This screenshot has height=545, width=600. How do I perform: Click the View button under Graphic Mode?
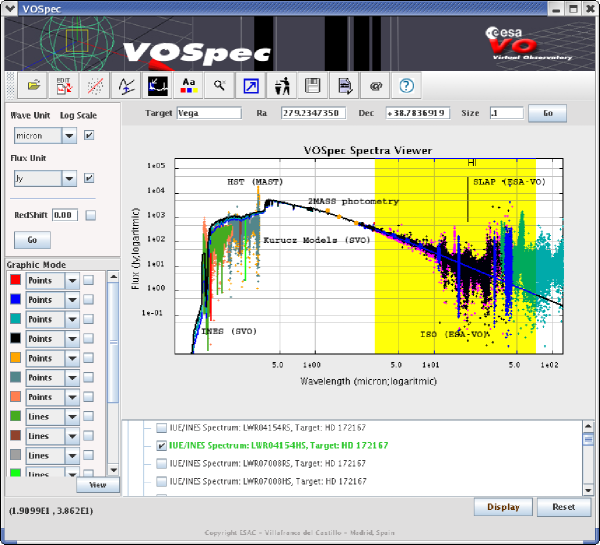(98, 485)
